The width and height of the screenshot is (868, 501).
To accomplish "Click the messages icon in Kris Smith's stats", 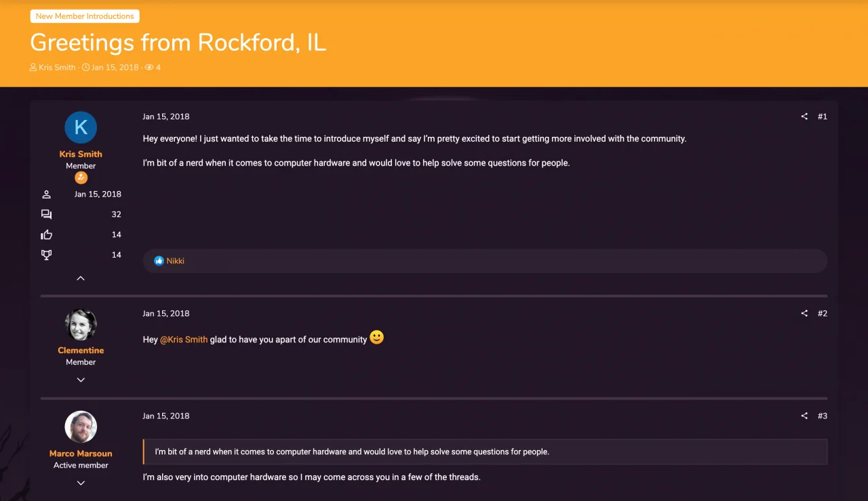I will pos(46,214).
